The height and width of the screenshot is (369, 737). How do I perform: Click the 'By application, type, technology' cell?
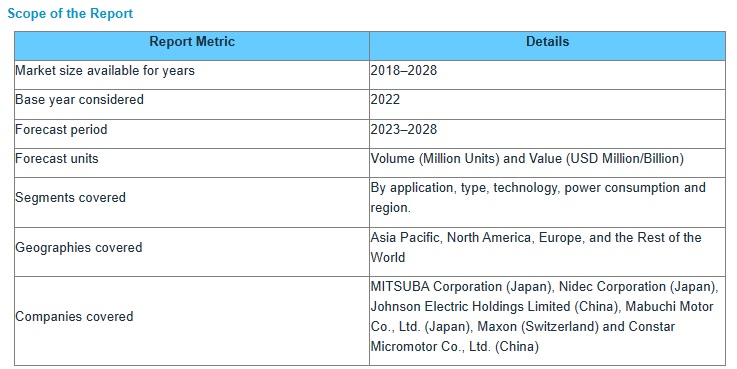[547, 203]
